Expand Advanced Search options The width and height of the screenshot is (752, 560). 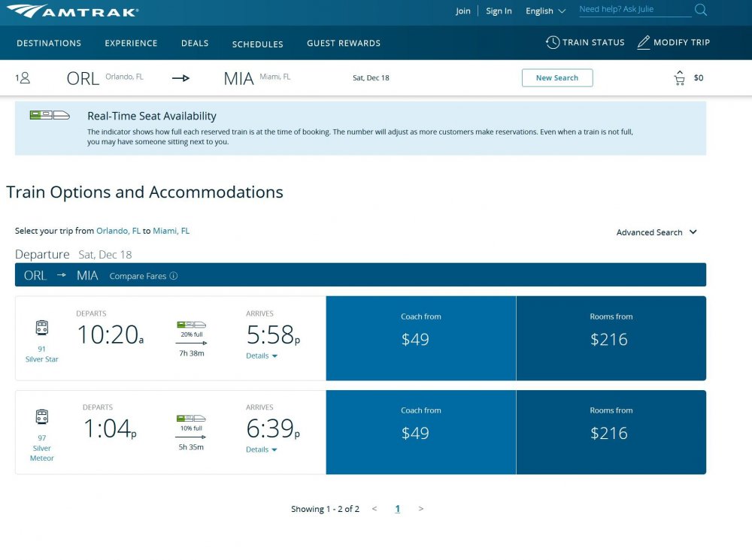tap(656, 232)
